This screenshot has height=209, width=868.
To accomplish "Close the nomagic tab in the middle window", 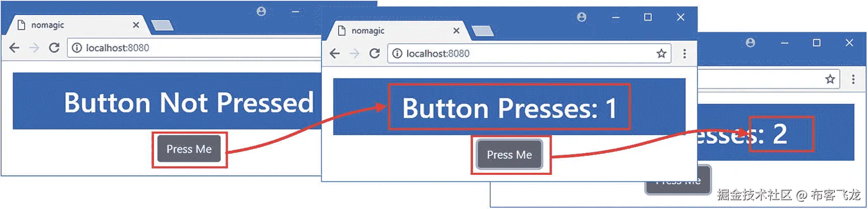I will 456,31.
